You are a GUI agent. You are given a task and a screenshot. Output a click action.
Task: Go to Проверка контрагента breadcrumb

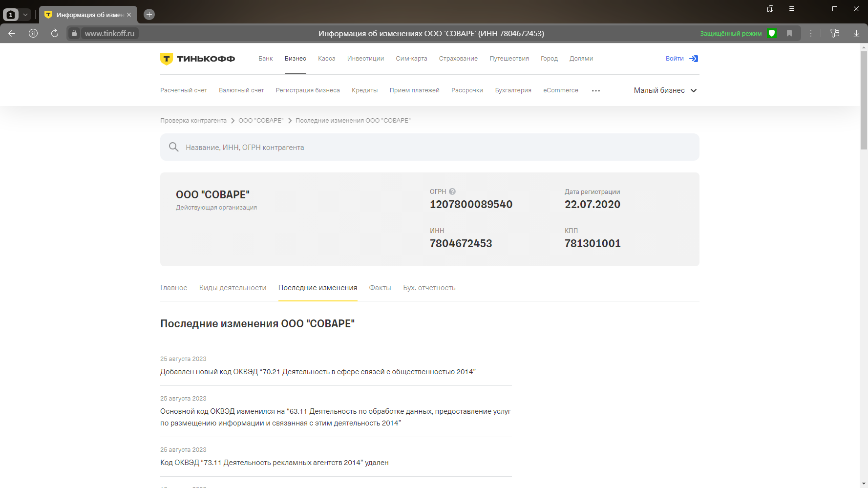tap(193, 121)
